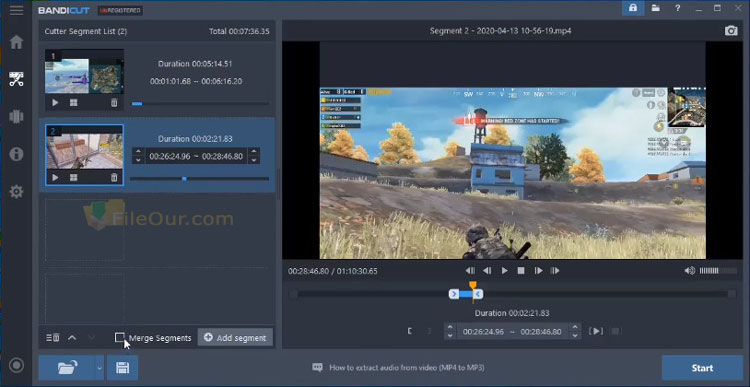
Task: Open the hamburger menu at top left
Action: [16, 10]
